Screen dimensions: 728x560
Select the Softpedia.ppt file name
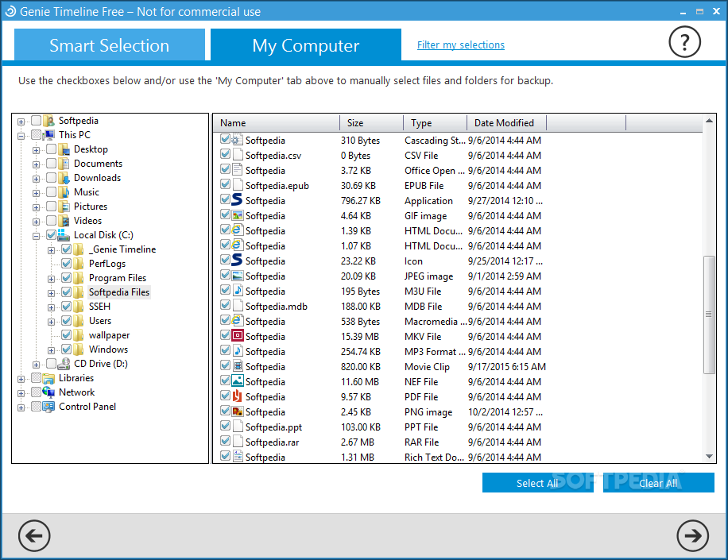[273, 427]
